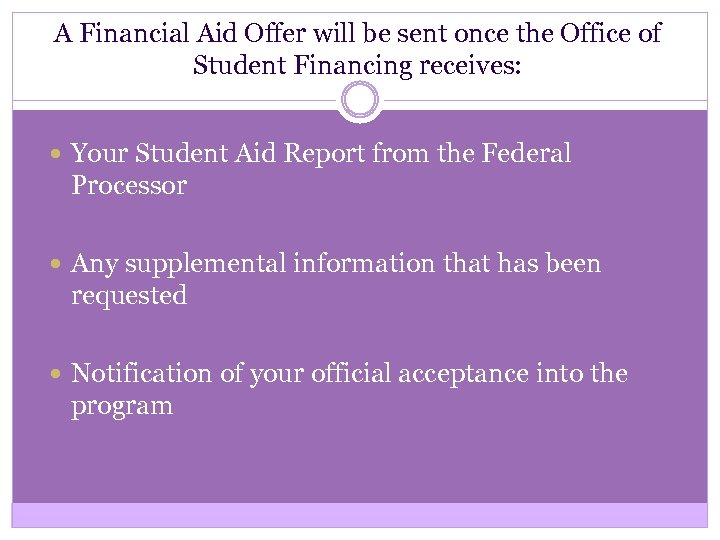Click the circular ornament below the title
720x540 pixels.
(x=360, y=100)
